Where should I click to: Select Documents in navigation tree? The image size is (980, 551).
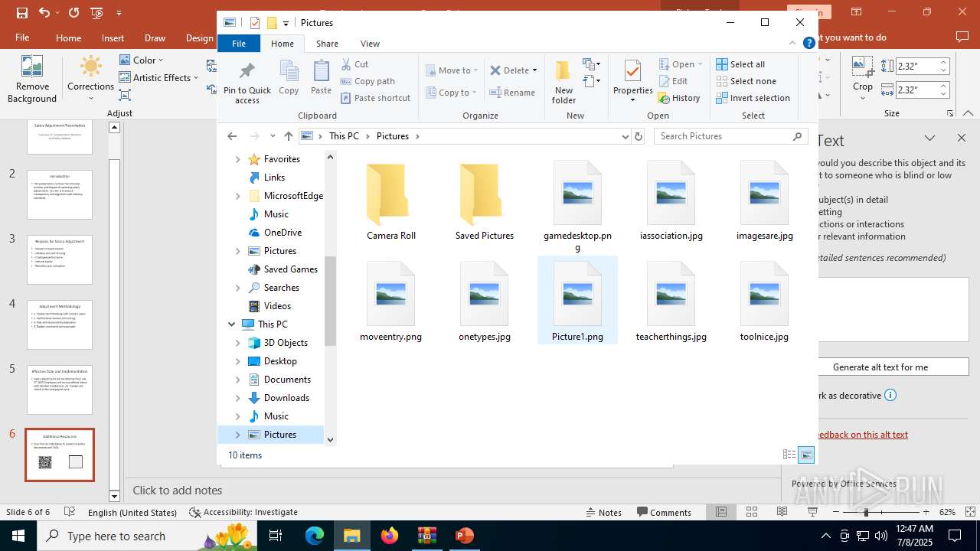point(287,380)
